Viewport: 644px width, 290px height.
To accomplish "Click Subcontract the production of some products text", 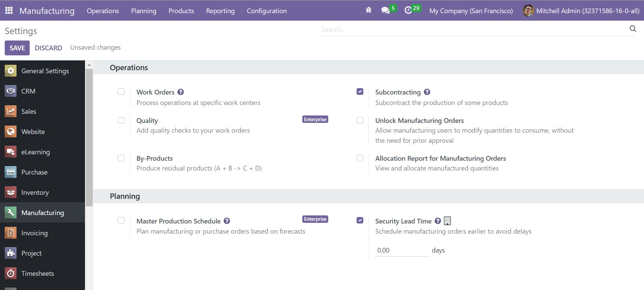I will [x=441, y=103].
